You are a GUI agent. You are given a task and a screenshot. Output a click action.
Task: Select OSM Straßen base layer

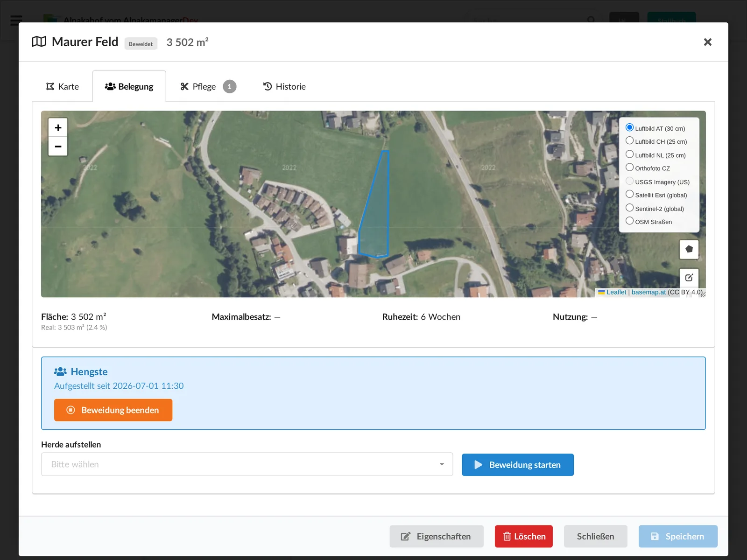click(629, 221)
